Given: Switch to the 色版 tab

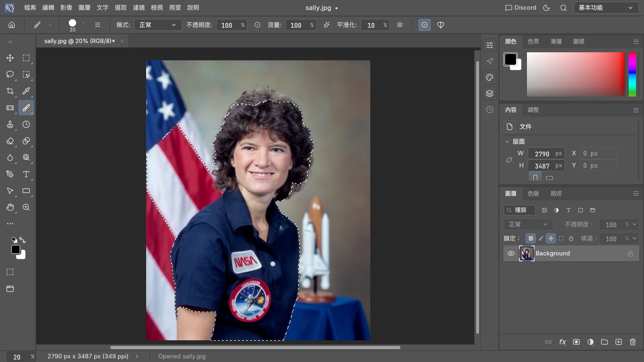Looking at the screenshot, I should click(x=533, y=193).
